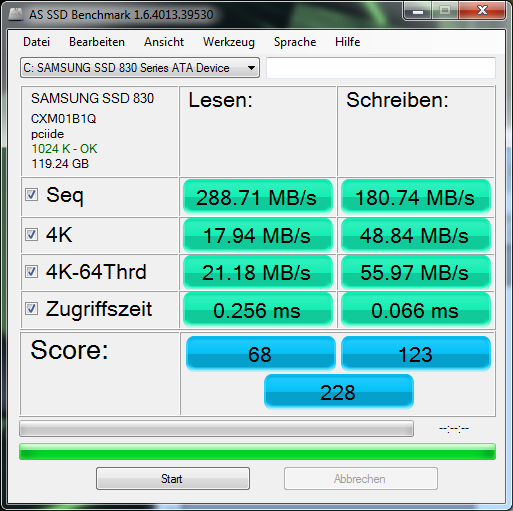513x511 pixels.
Task: Toggle the Zugriffszeit checkbox
Action: (x=31, y=308)
